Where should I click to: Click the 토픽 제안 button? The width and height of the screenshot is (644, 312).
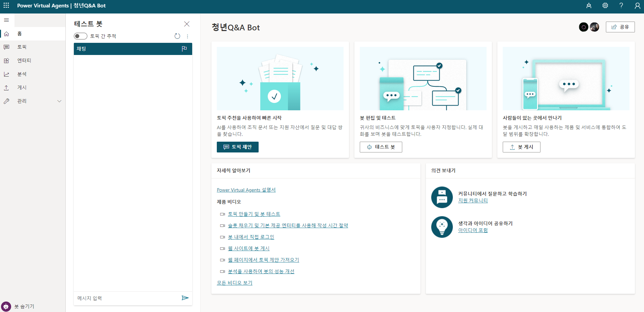pyautogui.click(x=238, y=147)
